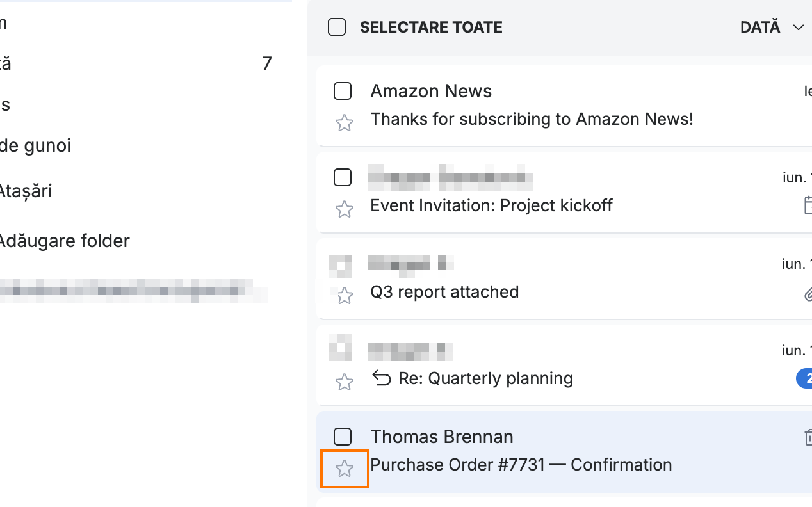The width and height of the screenshot is (812, 507).
Task: Click the paperclip icon on Q3 report email
Action: [808, 294]
